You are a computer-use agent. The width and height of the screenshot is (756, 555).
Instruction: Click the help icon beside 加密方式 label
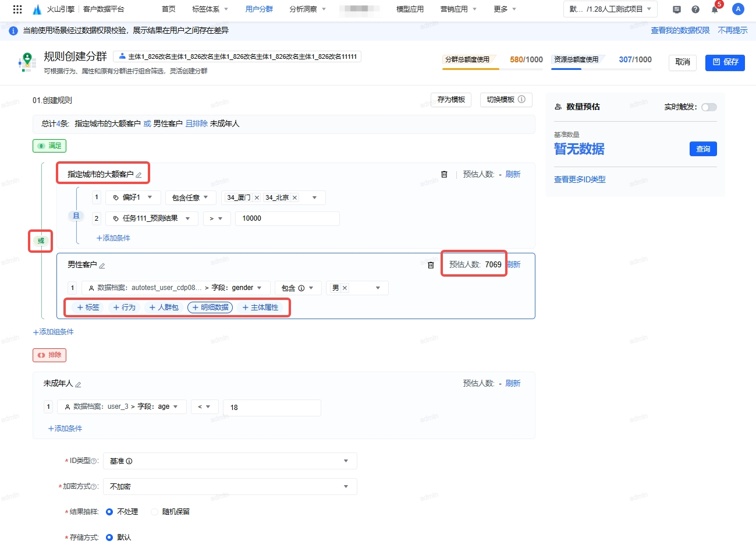click(x=94, y=487)
